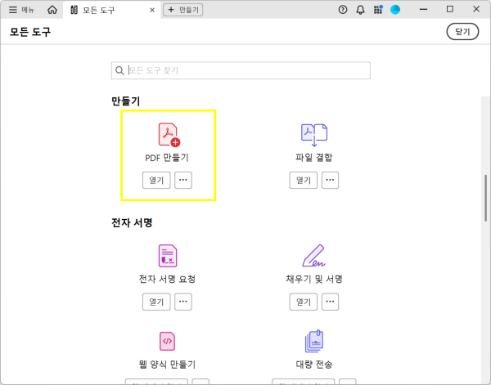
Task: Open 채우기 및 서명 with 열기
Action: [x=303, y=302]
